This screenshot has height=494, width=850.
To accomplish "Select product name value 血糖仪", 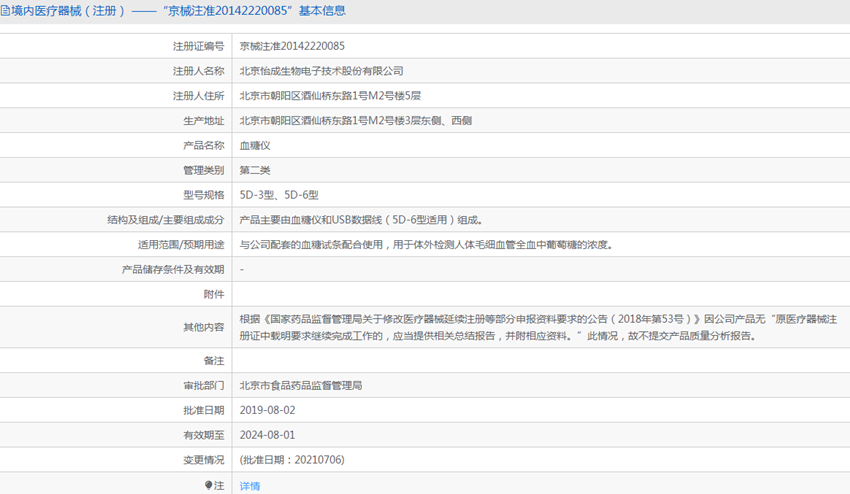I will point(255,145).
